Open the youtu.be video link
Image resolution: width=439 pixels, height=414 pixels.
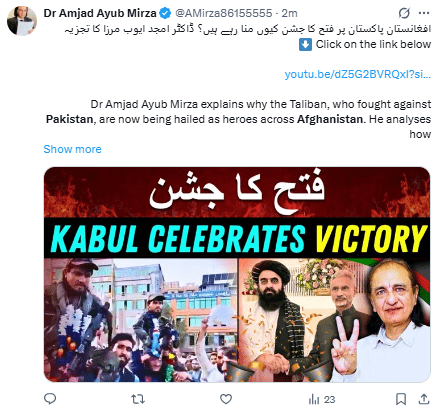358,74
